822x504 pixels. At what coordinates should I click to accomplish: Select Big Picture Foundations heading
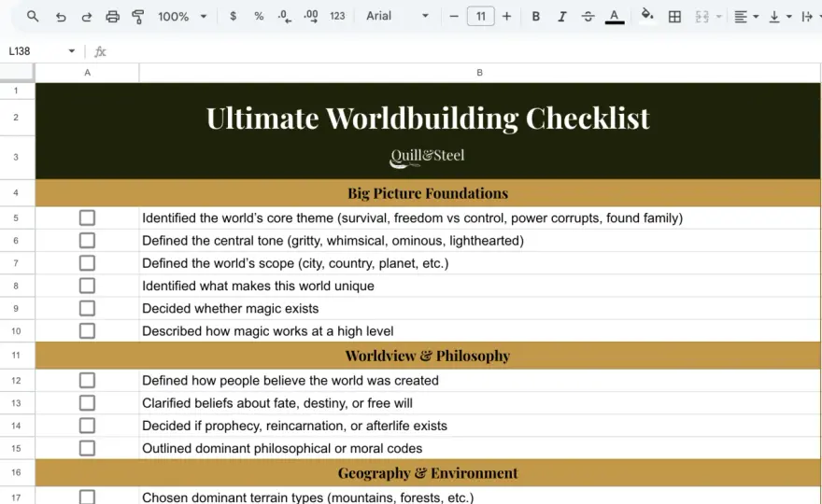coord(428,193)
